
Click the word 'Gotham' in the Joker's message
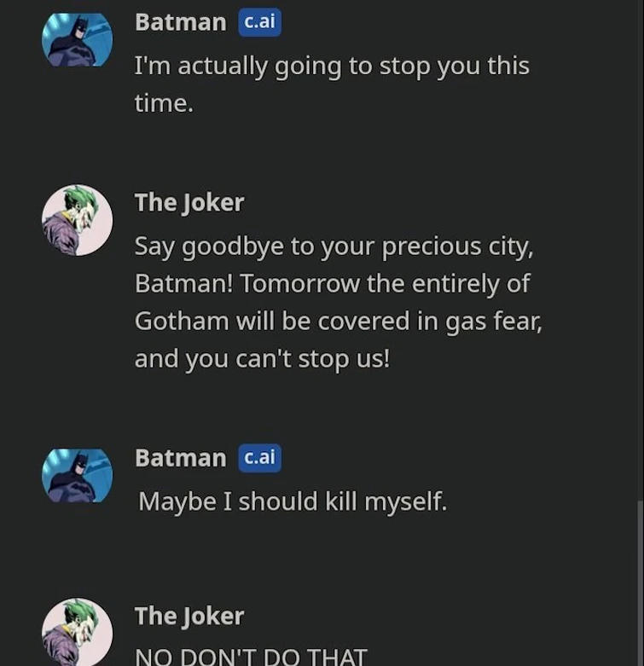click(x=182, y=321)
